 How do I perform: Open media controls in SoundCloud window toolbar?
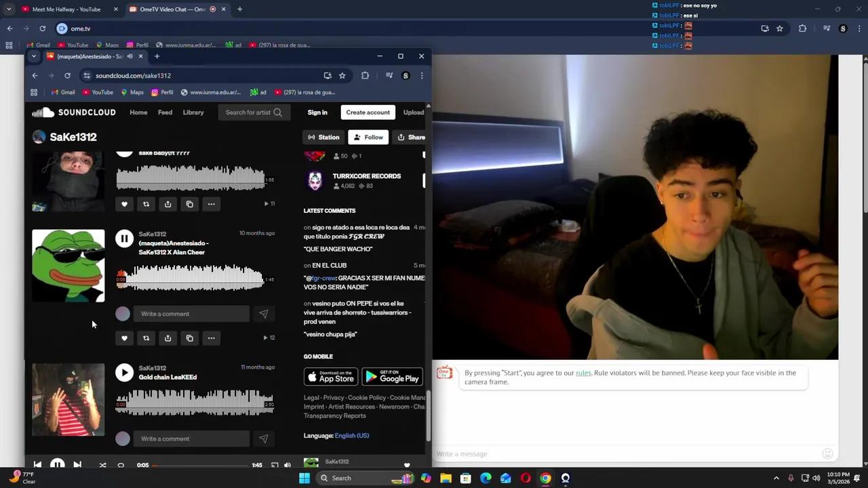[389, 75]
